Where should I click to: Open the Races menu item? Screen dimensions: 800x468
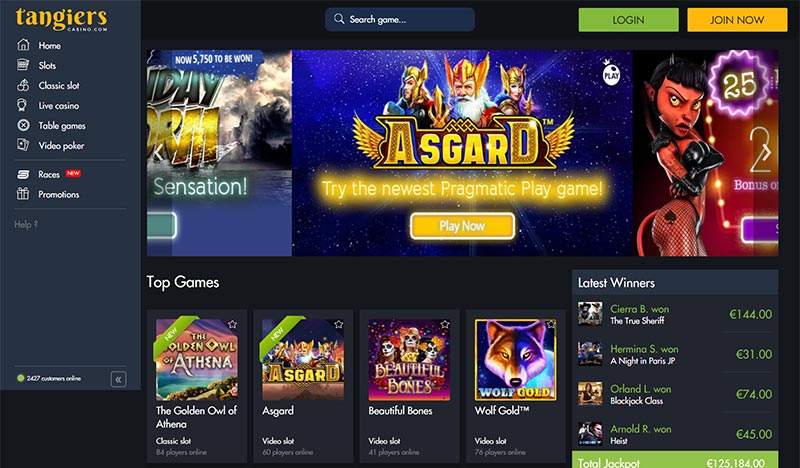tap(49, 174)
